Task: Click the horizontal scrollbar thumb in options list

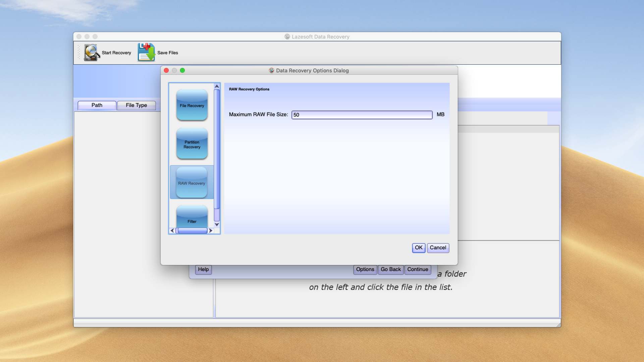Action: (192, 231)
